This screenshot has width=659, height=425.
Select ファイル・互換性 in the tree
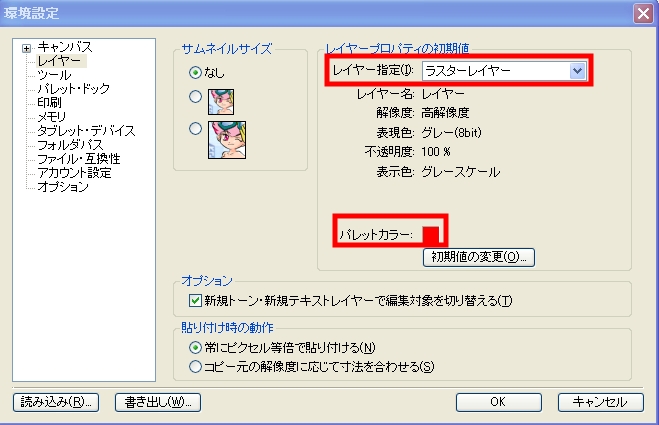79,159
